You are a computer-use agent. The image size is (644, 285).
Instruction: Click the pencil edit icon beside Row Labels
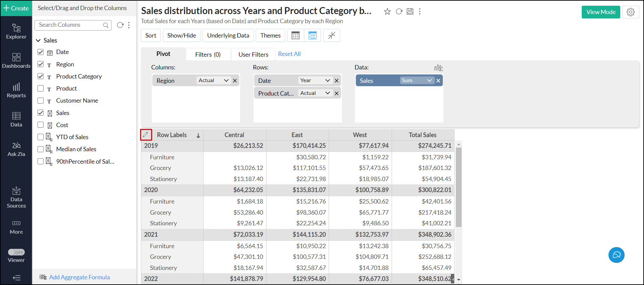(x=146, y=135)
